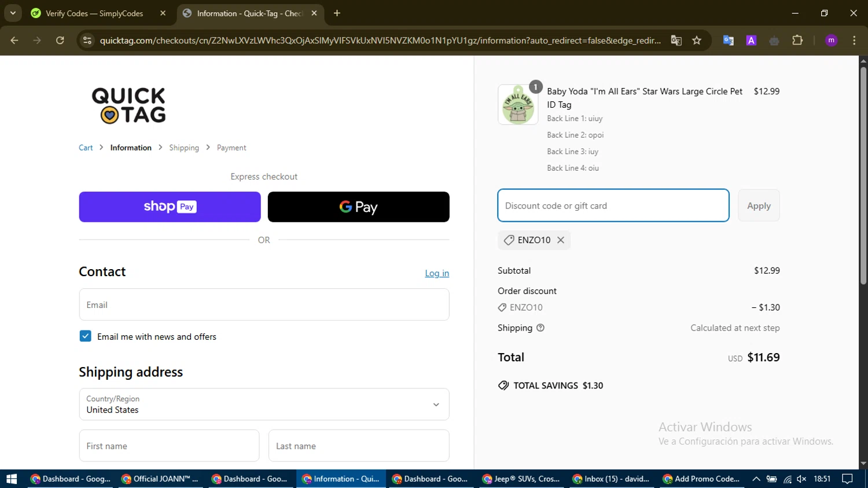Image resolution: width=868 pixels, height=488 pixels.
Task: Open a new browser tab
Action: (337, 13)
